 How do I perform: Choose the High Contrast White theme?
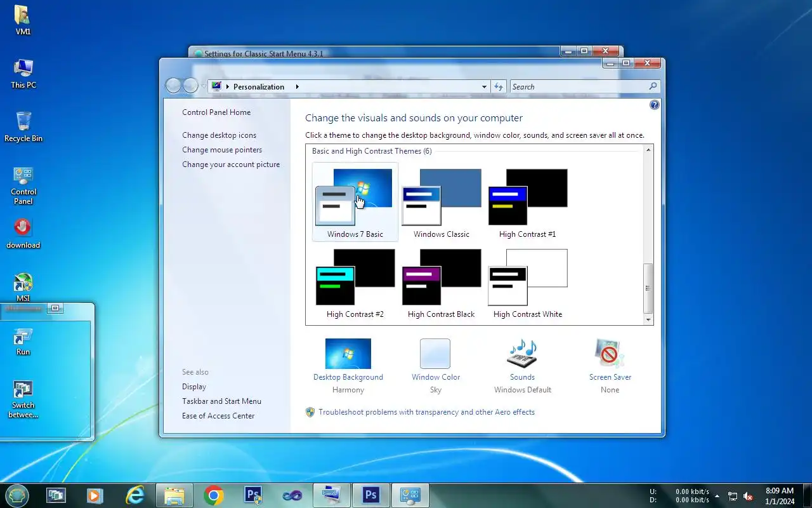tap(527, 283)
